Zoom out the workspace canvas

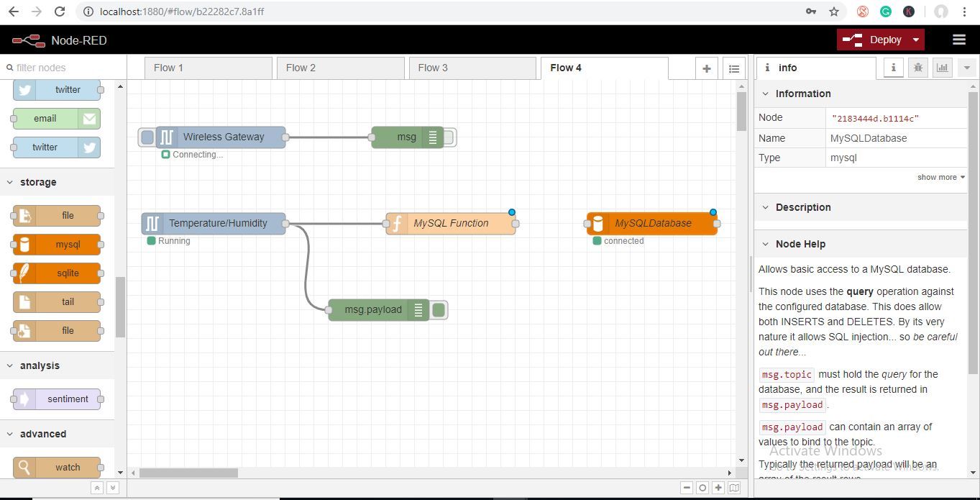click(x=687, y=488)
